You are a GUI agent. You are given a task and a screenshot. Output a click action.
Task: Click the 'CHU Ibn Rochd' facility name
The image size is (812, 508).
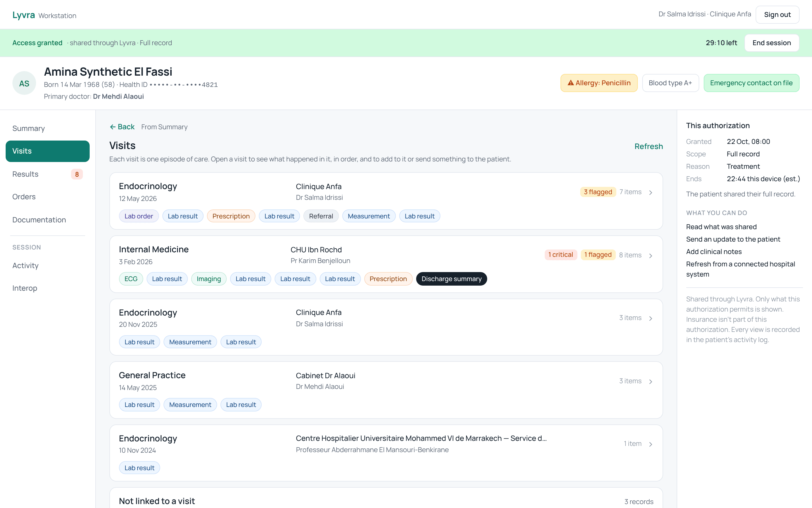tap(316, 250)
